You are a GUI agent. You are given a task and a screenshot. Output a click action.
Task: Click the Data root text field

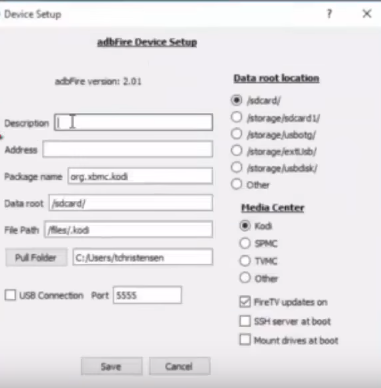coord(131,203)
